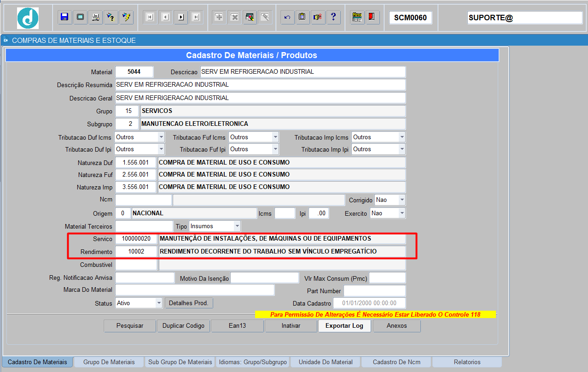This screenshot has width=588, height=372.
Task: Click the undo arrow toolbar icon
Action: [x=287, y=17]
